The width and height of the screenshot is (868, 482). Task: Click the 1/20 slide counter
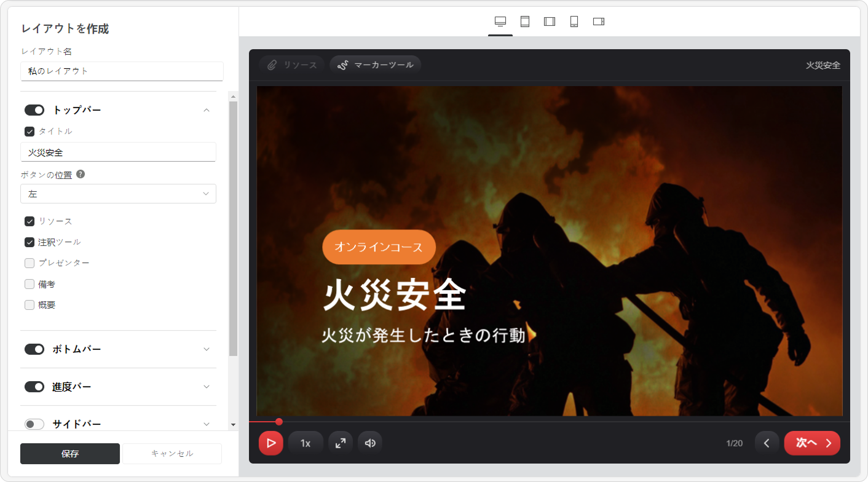point(735,443)
